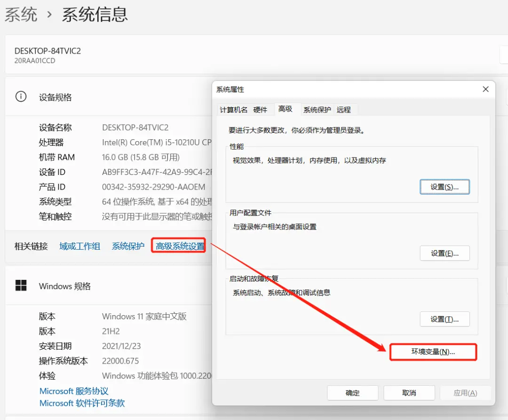The image size is (508, 420).
Task: Click the product ID 00342-35932-29290-AAOEM
Action: 153,187
